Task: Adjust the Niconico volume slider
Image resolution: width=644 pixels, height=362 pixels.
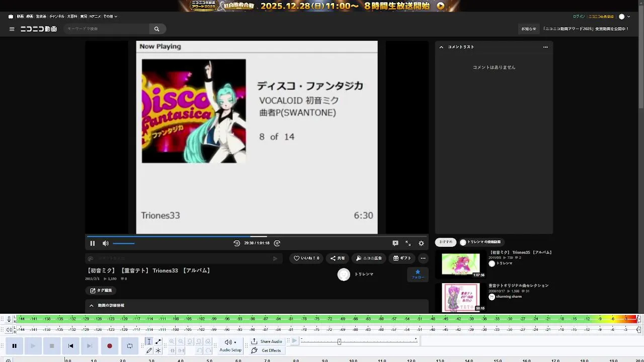Action: [x=124, y=243]
